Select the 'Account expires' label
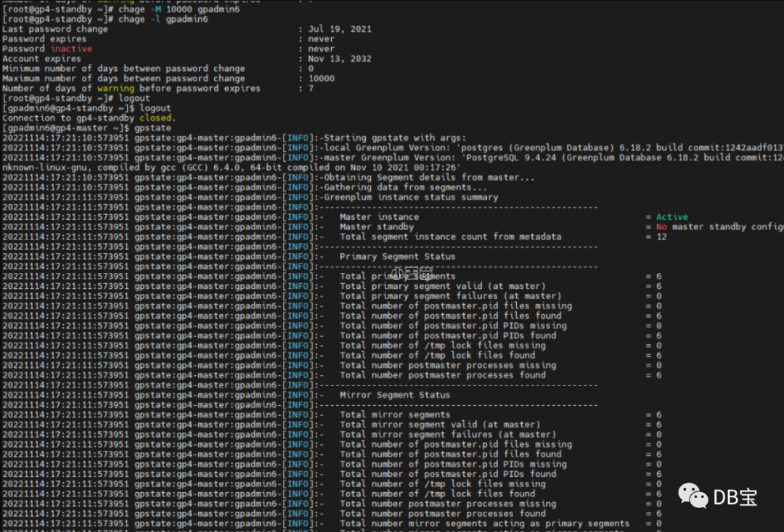Screen dimensions: 784x532 coord(41,59)
